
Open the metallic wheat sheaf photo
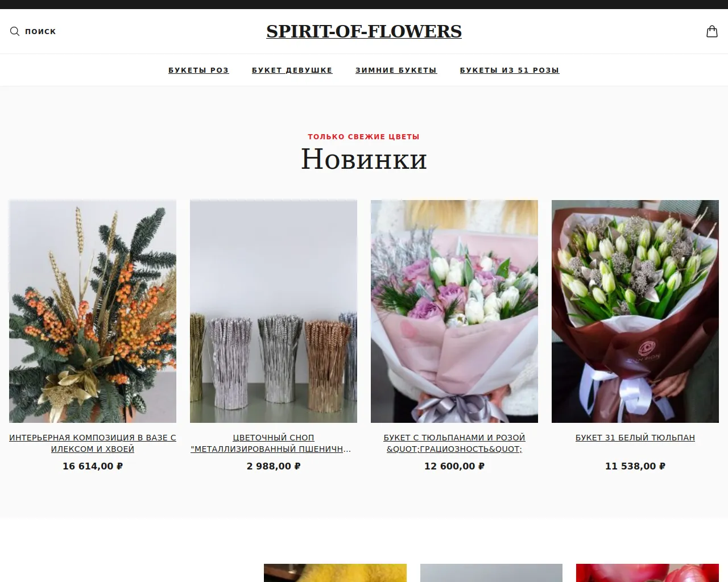tap(274, 311)
